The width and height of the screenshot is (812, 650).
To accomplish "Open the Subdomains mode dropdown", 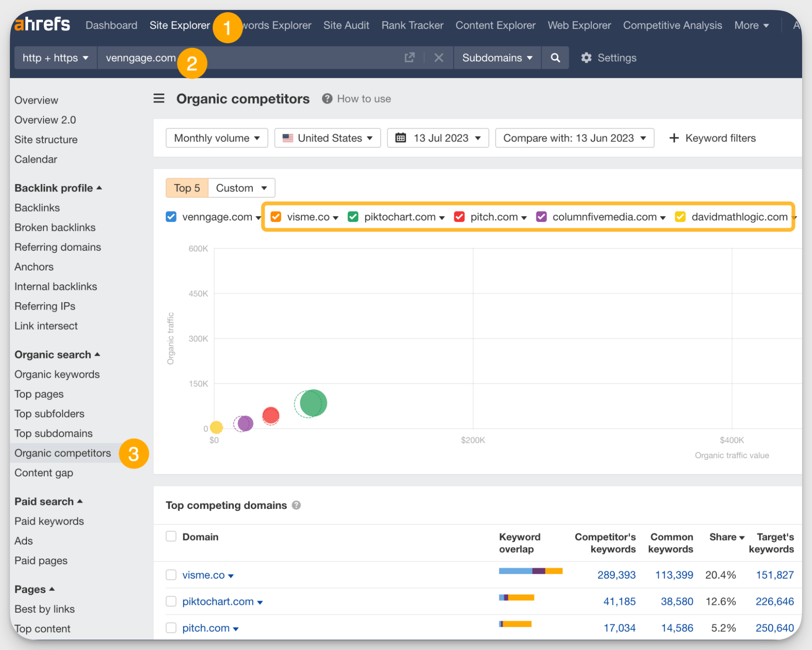I will coord(497,58).
